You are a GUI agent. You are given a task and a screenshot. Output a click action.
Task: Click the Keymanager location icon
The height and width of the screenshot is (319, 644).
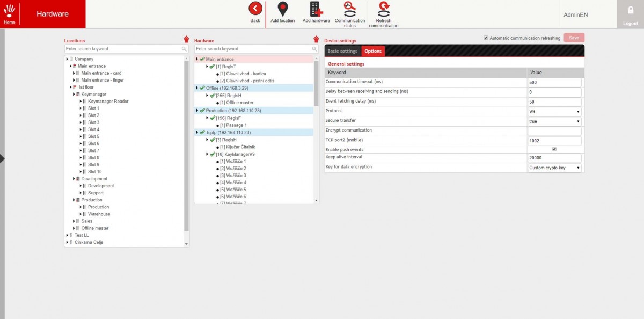[x=78, y=94]
